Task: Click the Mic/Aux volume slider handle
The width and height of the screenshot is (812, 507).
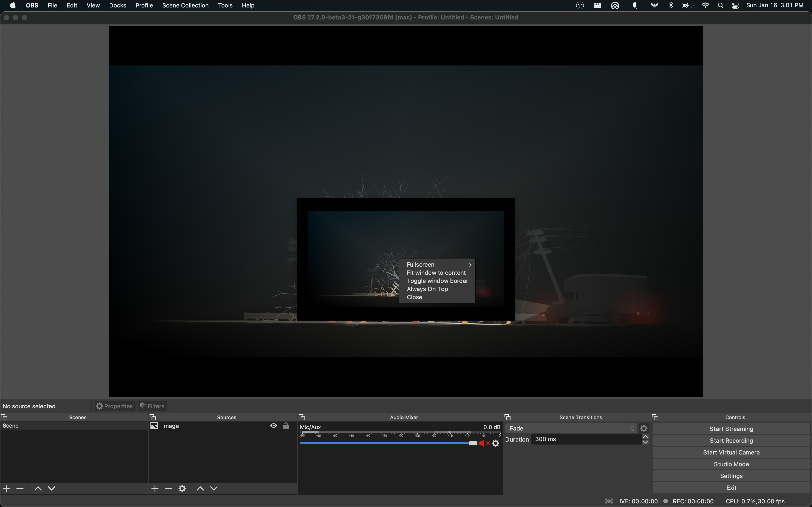Action: coord(473,443)
